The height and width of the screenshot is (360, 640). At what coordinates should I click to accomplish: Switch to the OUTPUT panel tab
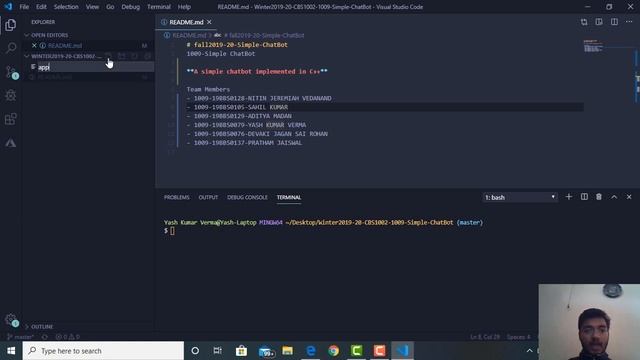click(208, 197)
